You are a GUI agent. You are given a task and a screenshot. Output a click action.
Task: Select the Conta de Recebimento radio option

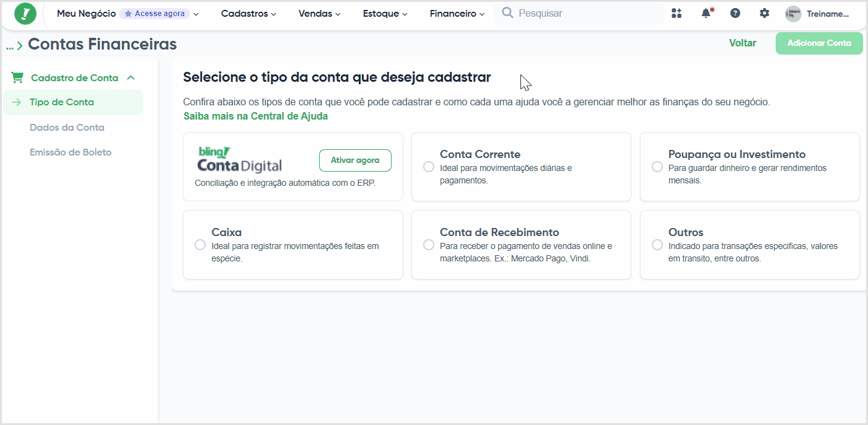pyautogui.click(x=428, y=245)
